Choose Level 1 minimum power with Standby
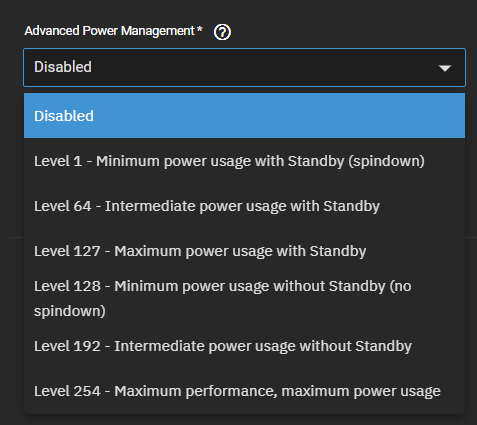The image size is (477, 425). pos(244,161)
